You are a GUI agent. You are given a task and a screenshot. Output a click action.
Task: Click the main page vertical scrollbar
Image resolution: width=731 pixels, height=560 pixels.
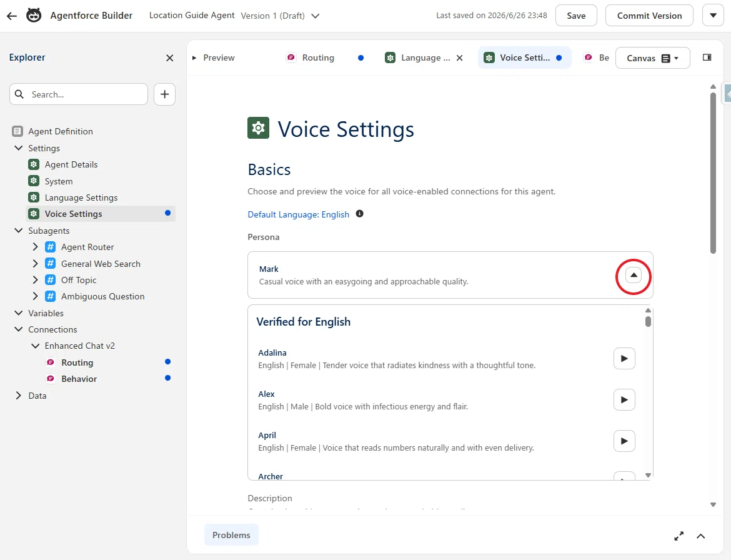713,173
